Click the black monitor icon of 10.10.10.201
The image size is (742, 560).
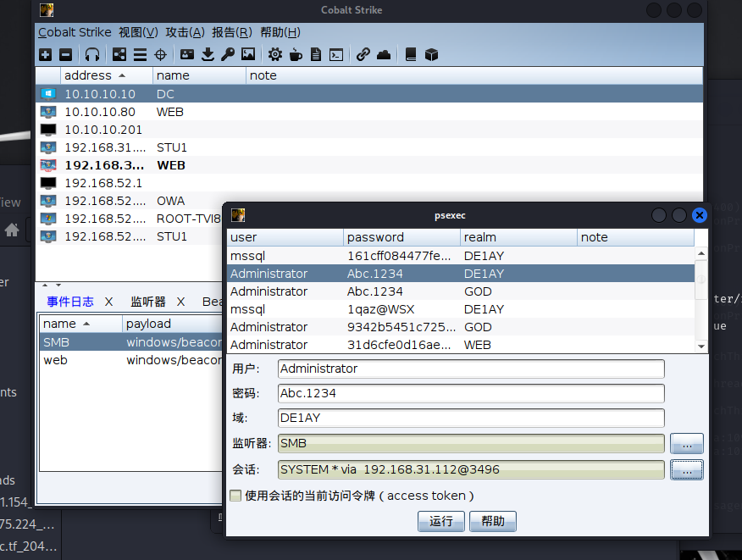tap(48, 130)
